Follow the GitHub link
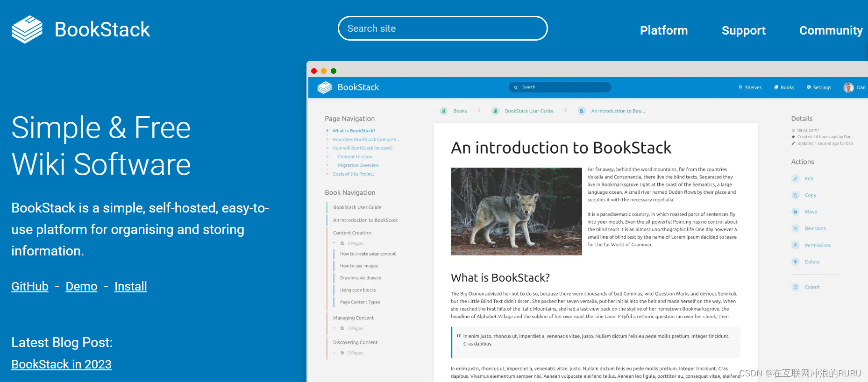The width and height of the screenshot is (868, 382). (30, 286)
